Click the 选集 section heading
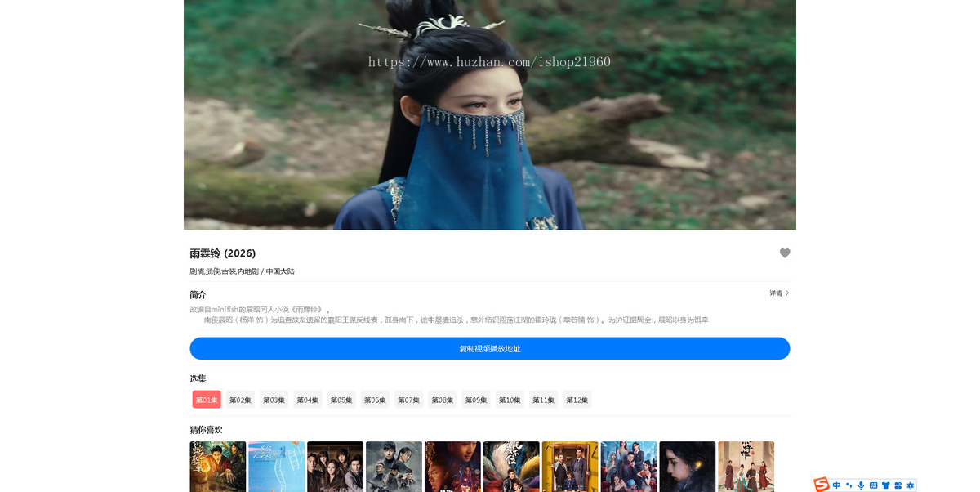The width and height of the screenshot is (980, 492). (198, 378)
